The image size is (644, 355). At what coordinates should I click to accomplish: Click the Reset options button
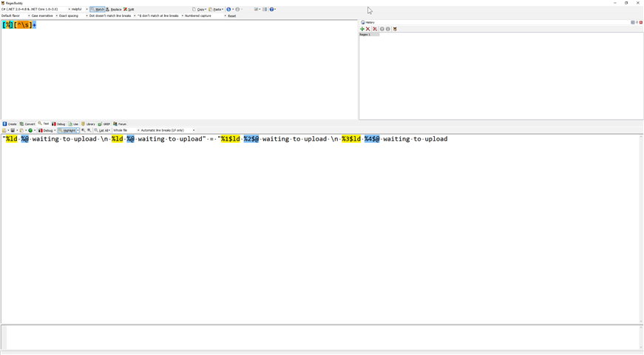[x=232, y=16]
